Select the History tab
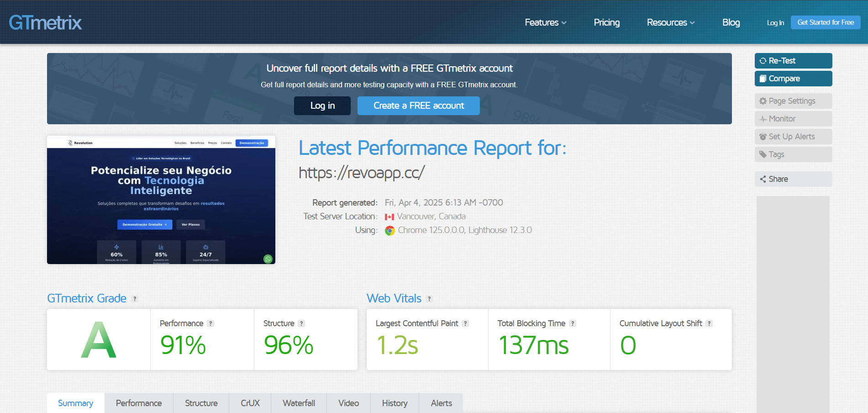This screenshot has width=868, height=413. [x=395, y=403]
